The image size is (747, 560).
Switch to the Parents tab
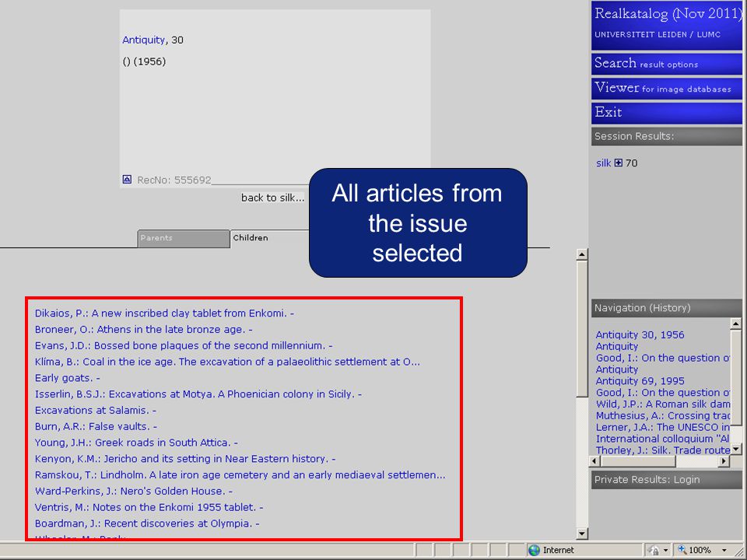click(x=184, y=238)
